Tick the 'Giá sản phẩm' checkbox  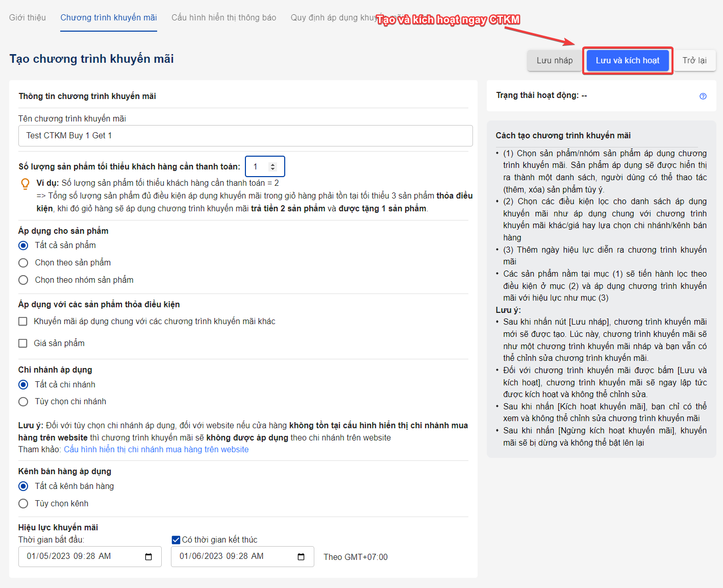click(x=23, y=344)
